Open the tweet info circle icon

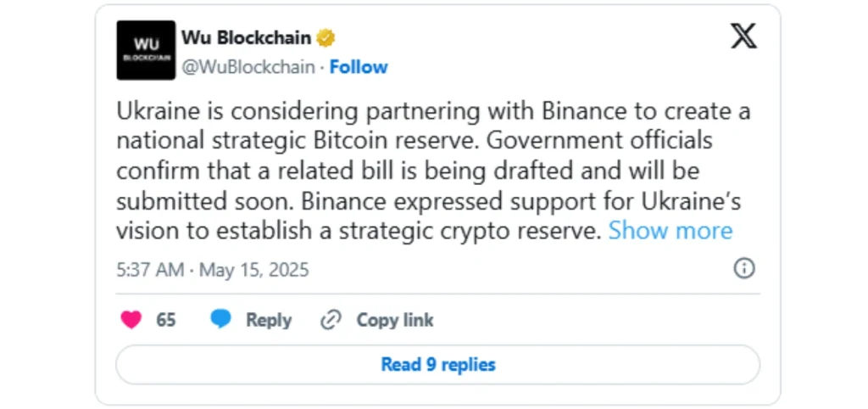743,269
